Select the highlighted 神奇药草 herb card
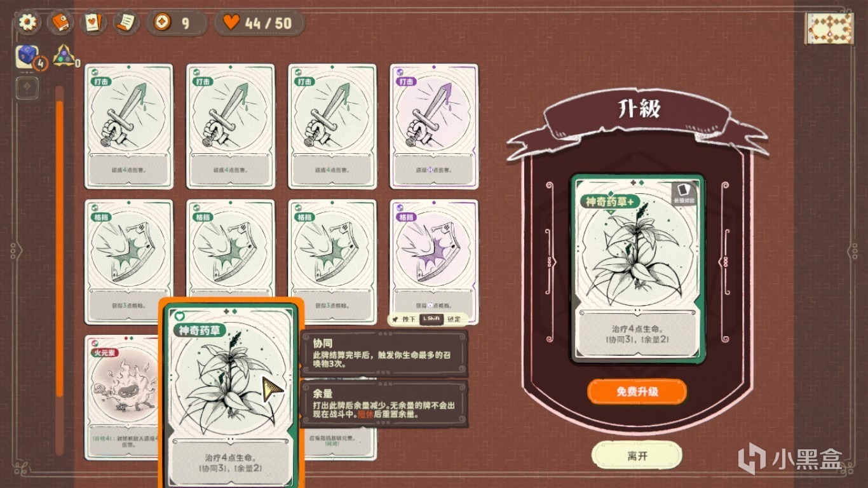This screenshot has width=868, height=488. coord(231,394)
